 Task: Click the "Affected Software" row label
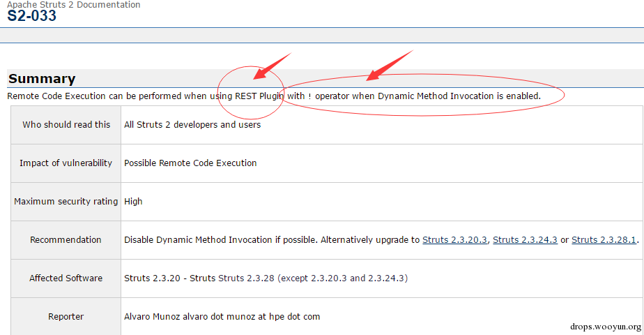click(x=66, y=278)
